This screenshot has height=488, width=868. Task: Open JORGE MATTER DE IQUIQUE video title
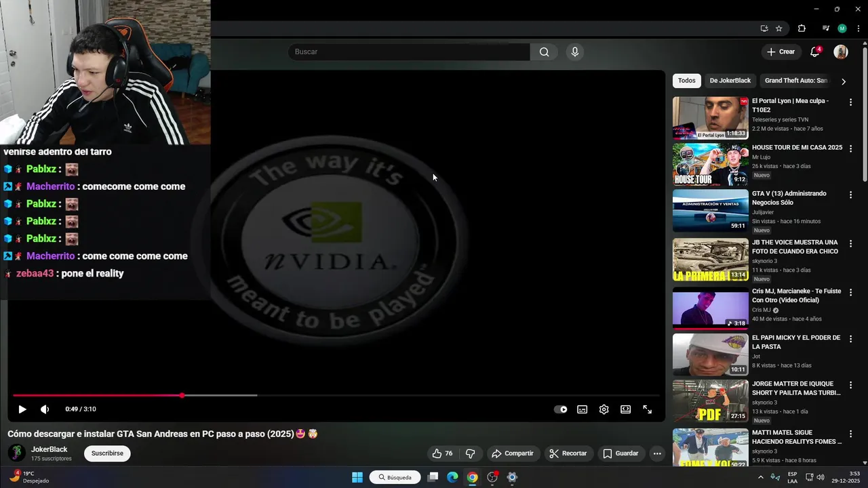796,388
